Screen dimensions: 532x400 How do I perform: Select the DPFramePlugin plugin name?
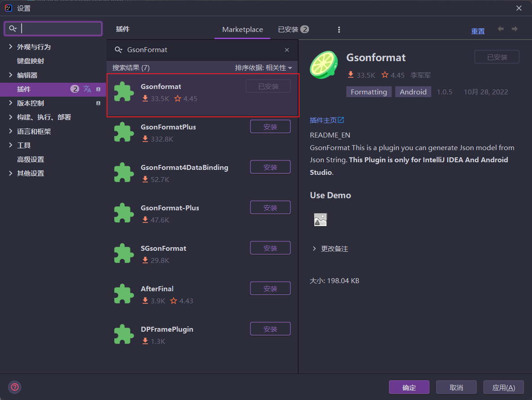pyautogui.click(x=167, y=329)
